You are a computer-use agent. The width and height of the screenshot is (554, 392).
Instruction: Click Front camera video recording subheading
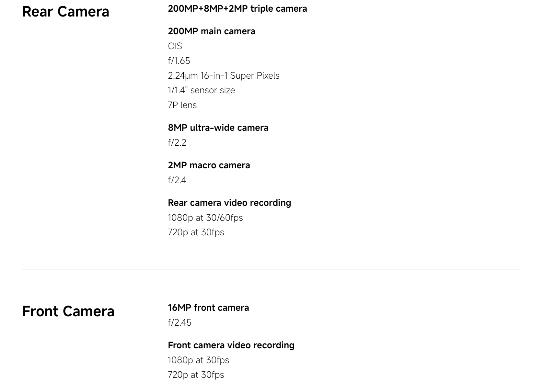[x=231, y=345]
